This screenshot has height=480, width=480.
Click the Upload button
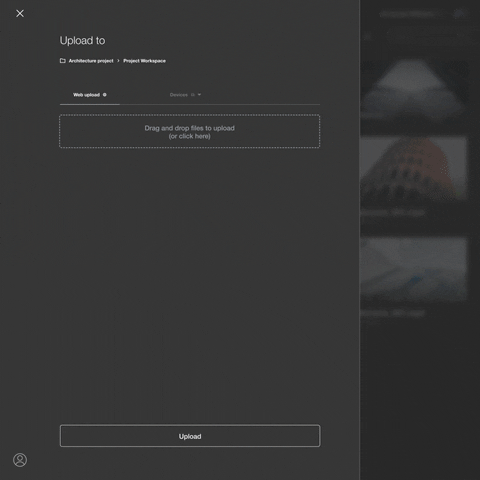190,436
